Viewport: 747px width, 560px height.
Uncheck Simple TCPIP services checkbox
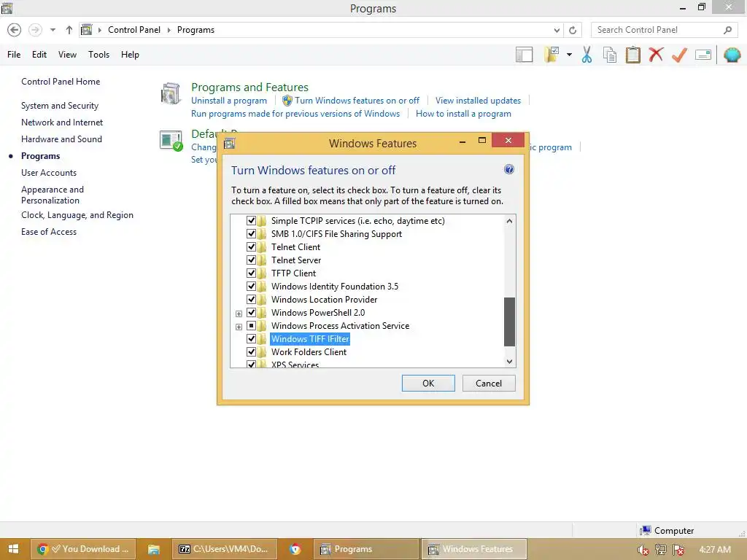tap(251, 221)
